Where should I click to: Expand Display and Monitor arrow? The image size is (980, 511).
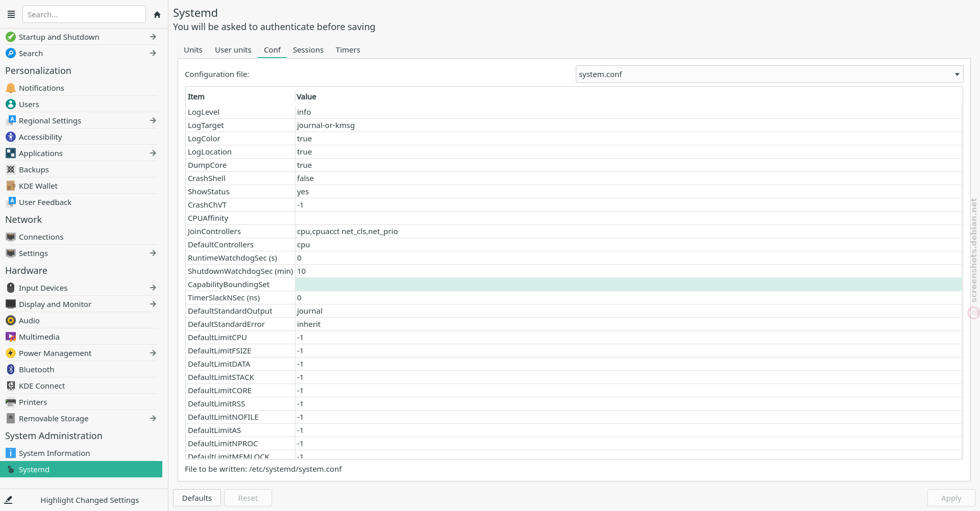pyautogui.click(x=153, y=304)
